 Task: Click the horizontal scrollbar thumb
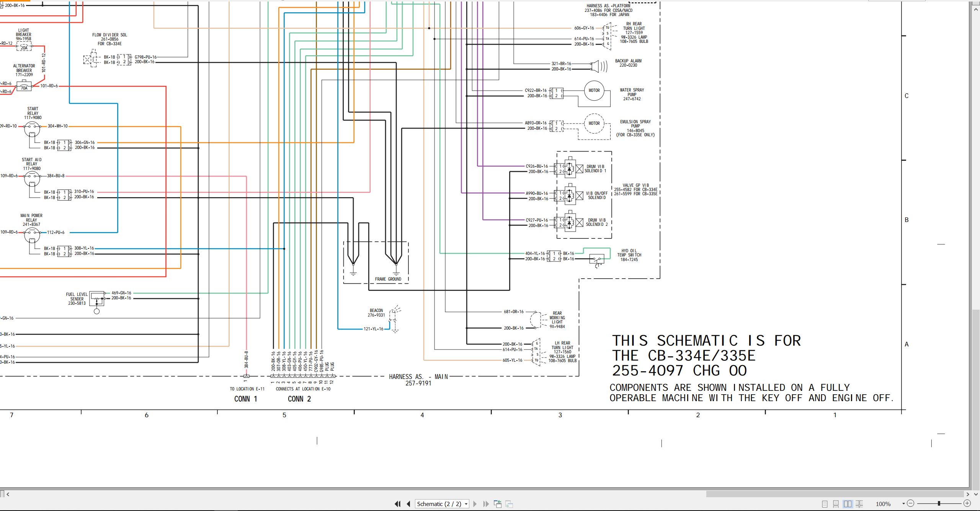(835, 494)
